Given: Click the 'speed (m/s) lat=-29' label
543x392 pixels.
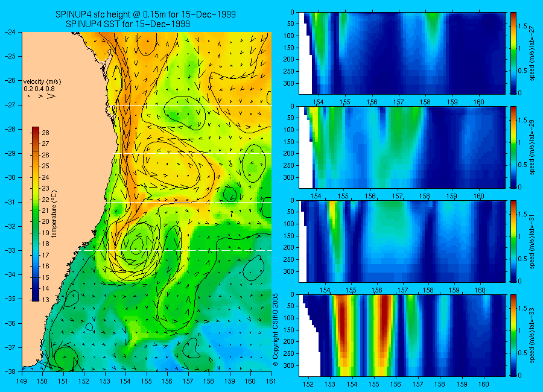Looking at the screenshot, I should [532, 148].
